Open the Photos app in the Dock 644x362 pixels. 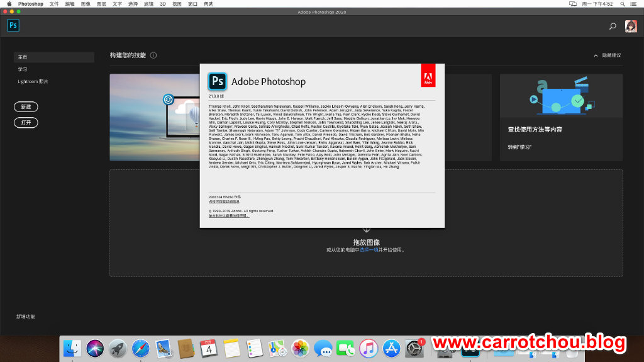pos(301,348)
